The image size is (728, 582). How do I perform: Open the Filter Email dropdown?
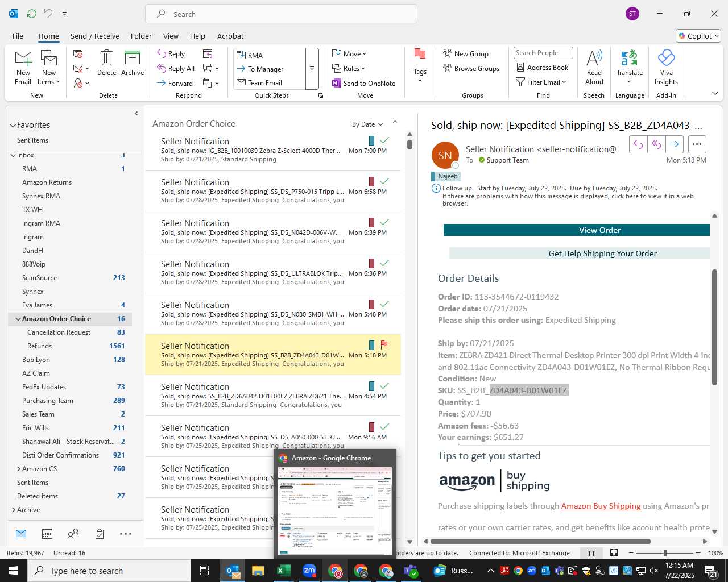541,82
